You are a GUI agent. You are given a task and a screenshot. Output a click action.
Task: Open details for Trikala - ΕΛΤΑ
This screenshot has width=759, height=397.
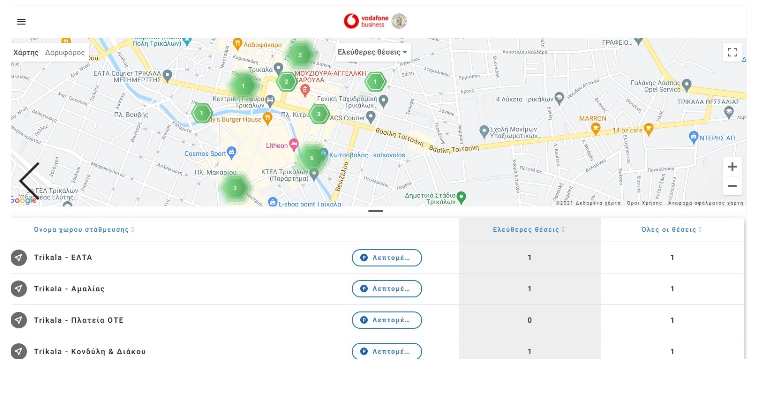click(387, 258)
